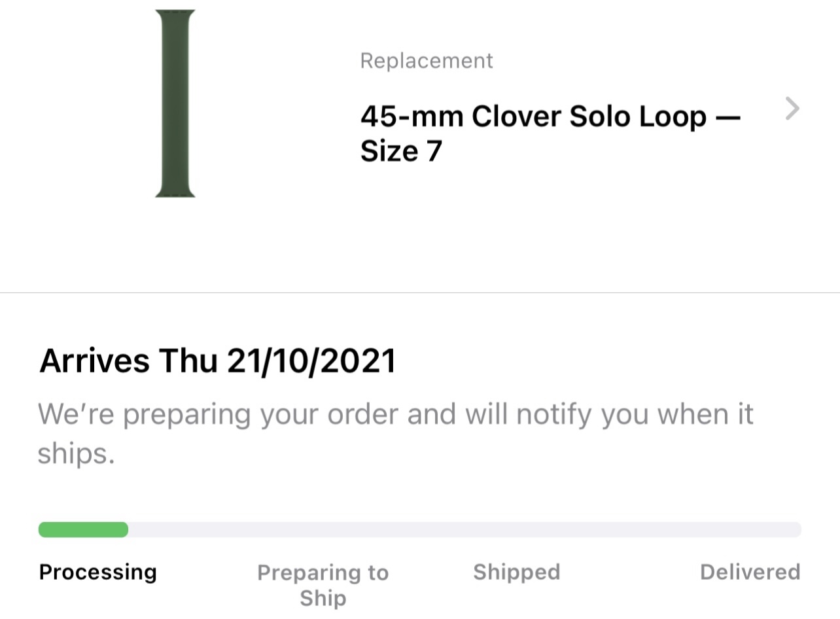
Task: Open product details with the right chevron
Action: tap(792, 109)
